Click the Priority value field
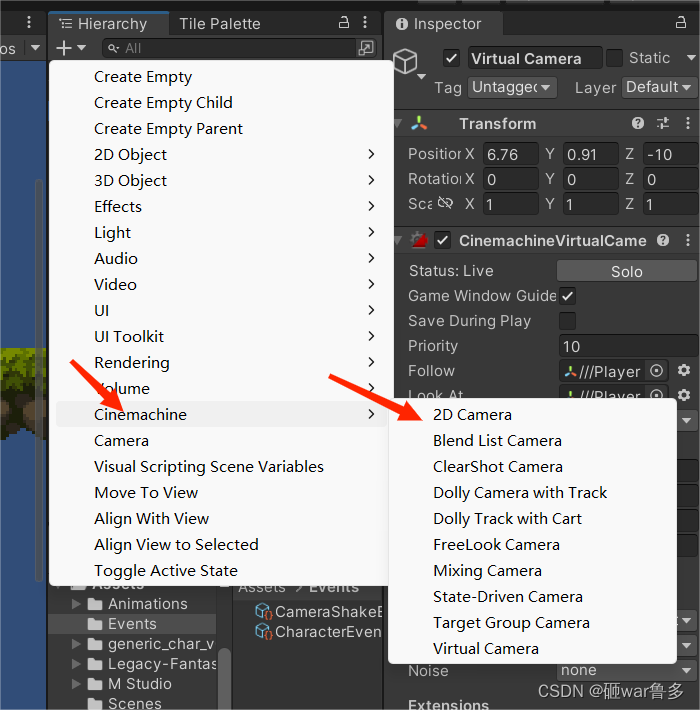Viewport: 700px width, 710px height. click(628, 346)
